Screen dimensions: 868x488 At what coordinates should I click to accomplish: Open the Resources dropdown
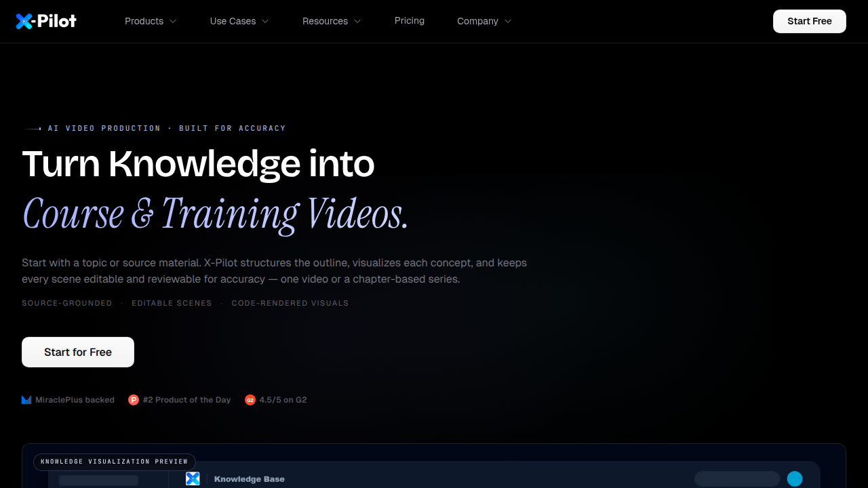pos(332,21)
